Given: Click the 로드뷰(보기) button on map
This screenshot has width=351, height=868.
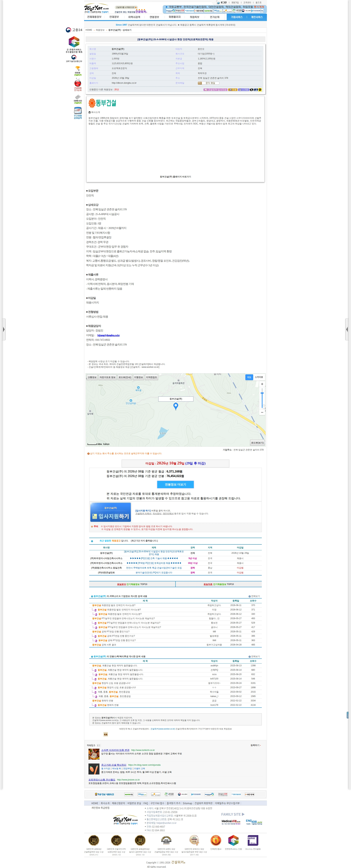Looking at the screenshot, I should pos(257,442).
